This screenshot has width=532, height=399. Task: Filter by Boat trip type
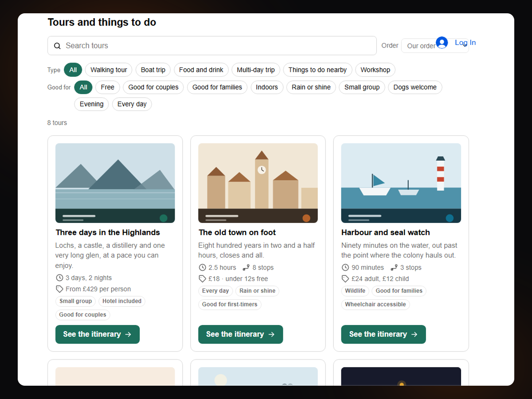click(153, 70)
